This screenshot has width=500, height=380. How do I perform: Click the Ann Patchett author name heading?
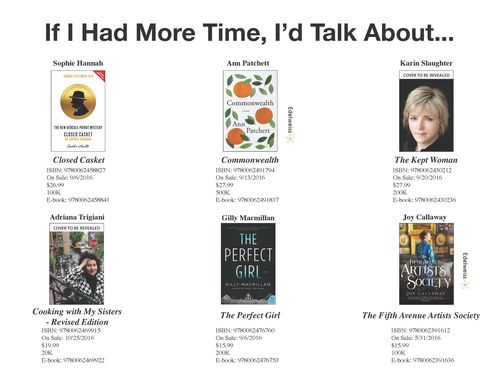pyautogui.click(x=248, y=63)
